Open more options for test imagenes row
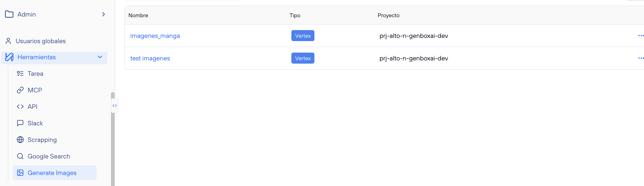 [x=641, y=58]
